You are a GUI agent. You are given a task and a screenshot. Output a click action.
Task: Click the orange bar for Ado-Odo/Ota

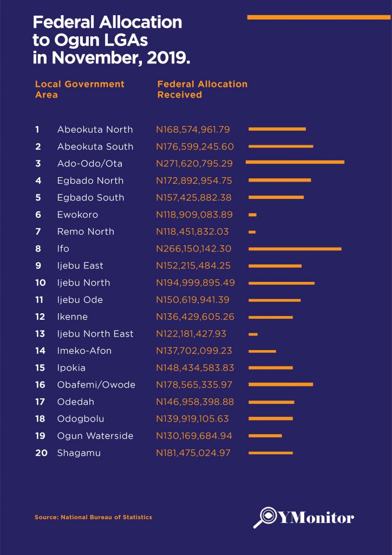[x=295, y=162]
